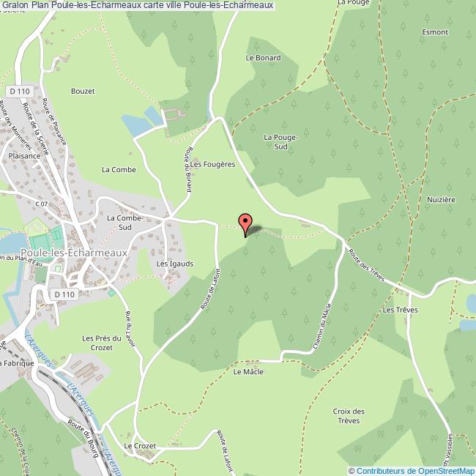Click the Le Mâcle place label
476x476 pixels.
[248, 372]
